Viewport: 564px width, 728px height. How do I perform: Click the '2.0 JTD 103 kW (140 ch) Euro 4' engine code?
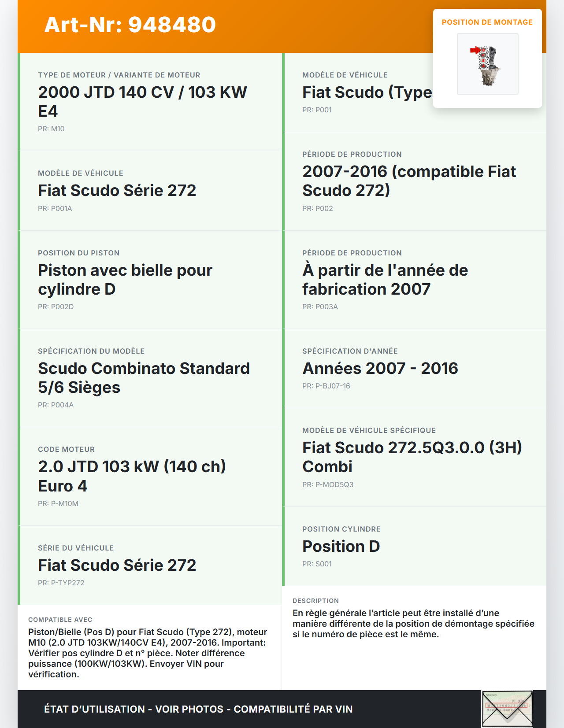(x=132, y=476)
